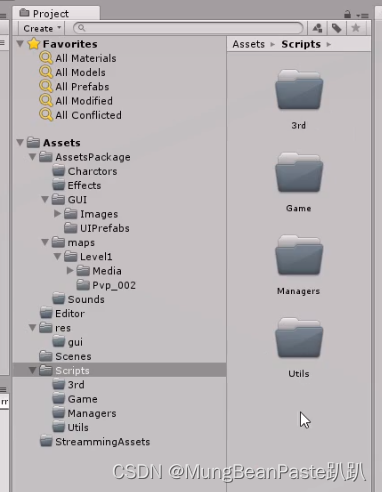Select the Pvp_002 folder

tap(114, 285)
